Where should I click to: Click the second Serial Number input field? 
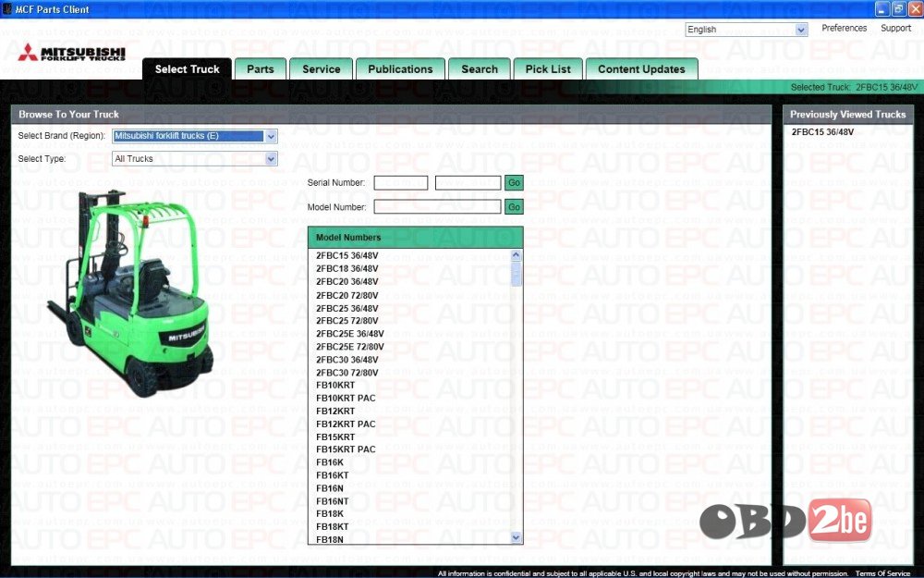pyautogui.click(x=468, y=183)
